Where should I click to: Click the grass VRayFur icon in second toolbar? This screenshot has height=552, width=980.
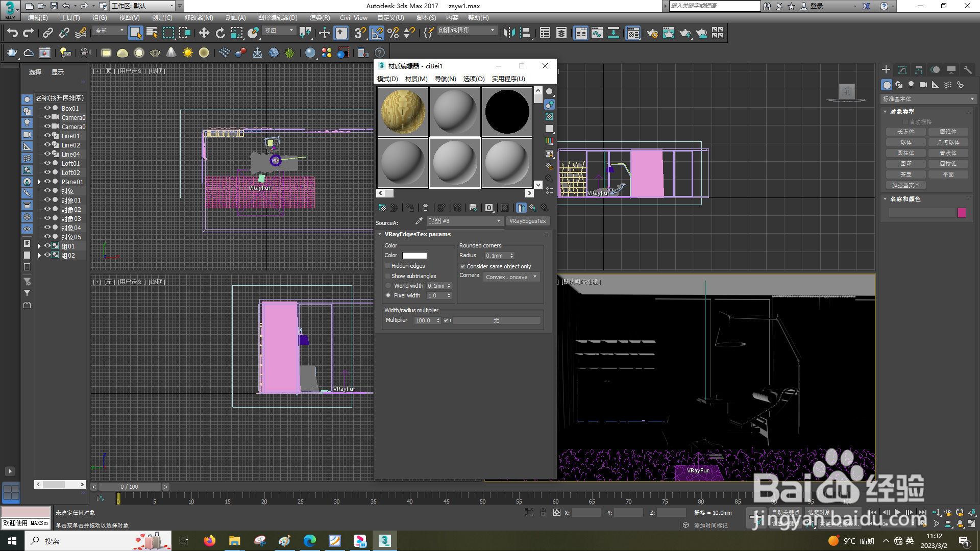pyautogui.click(x=290, y=53)
